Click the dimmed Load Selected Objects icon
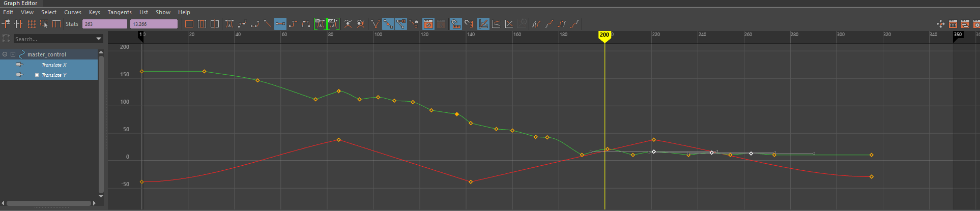The image size is (980, 211). click(441, 24)
